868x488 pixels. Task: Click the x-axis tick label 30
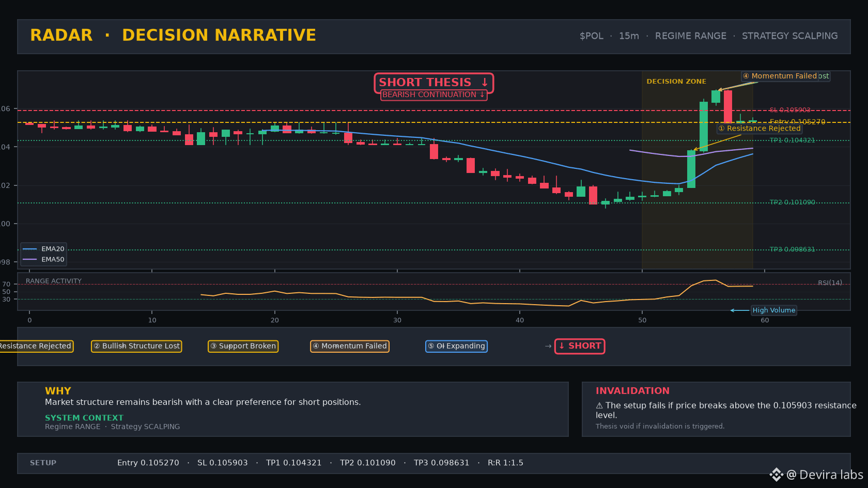coord(397,321)
